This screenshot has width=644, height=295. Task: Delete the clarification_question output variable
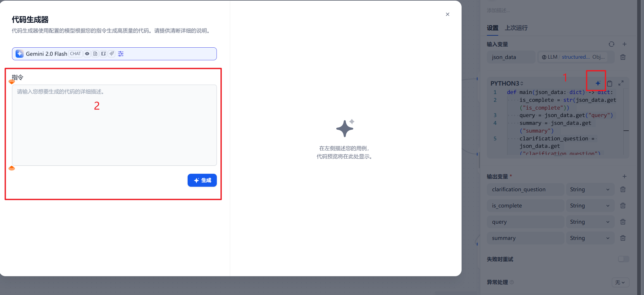[623, 189]
